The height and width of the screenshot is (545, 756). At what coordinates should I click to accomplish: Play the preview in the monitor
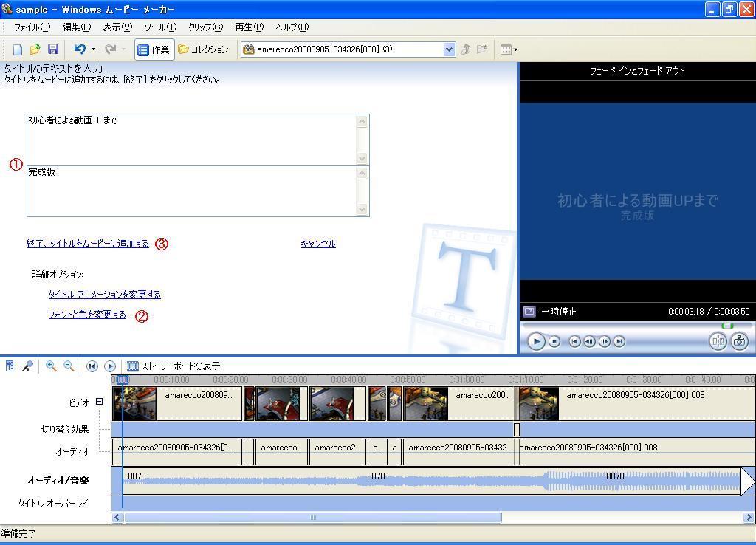[536, 341]
